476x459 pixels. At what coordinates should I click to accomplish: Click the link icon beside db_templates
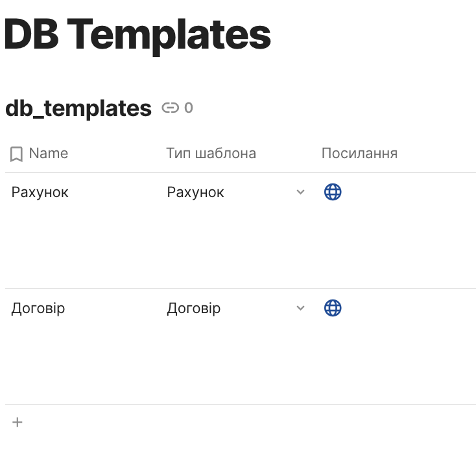170,108
